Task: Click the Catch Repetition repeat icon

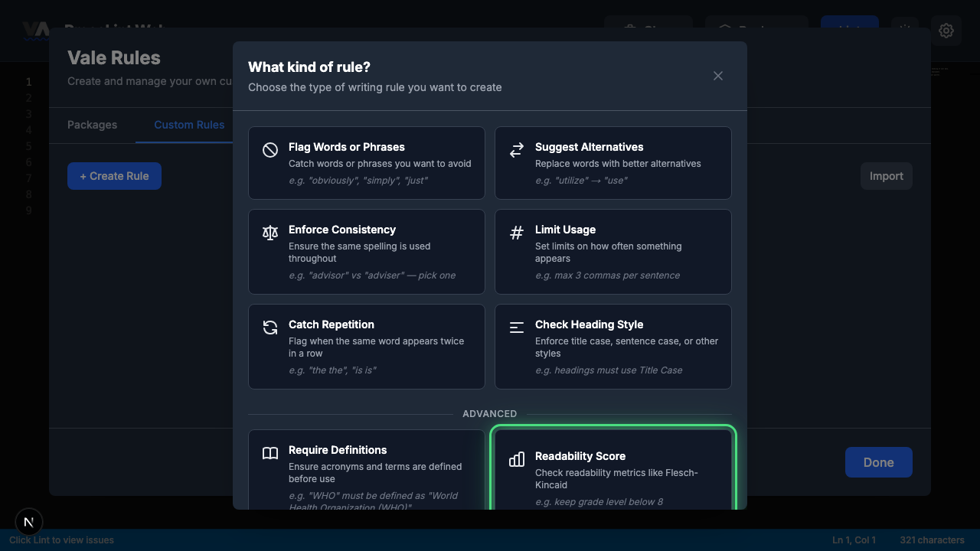Action: [x=270, y=328]
